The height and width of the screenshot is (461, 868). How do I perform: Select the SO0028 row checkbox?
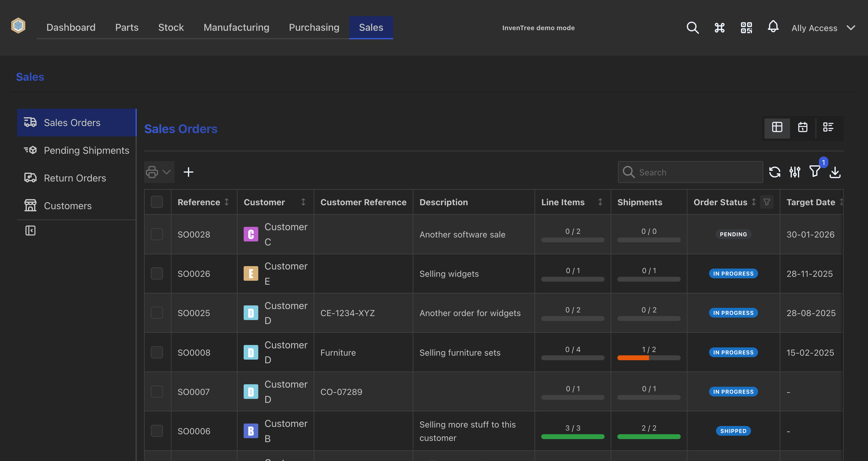(x=157, y=234)
